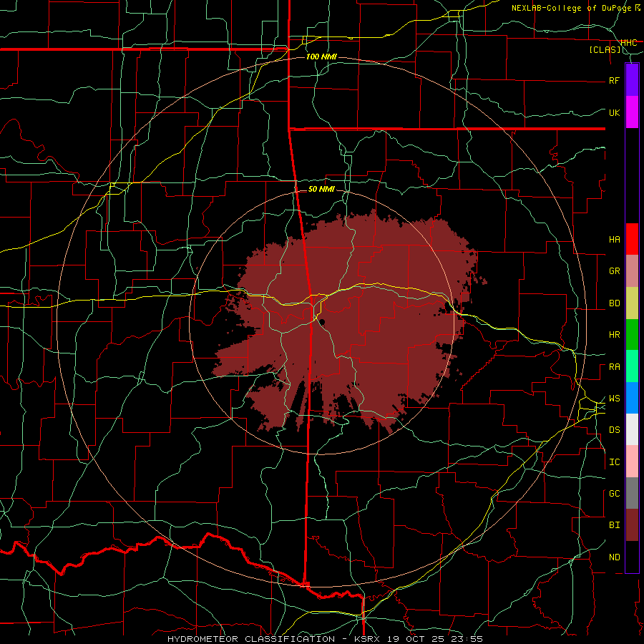This screenshot has height=644, width=644.
Task: Click the GC legend label
Action: tap(614, 494)
